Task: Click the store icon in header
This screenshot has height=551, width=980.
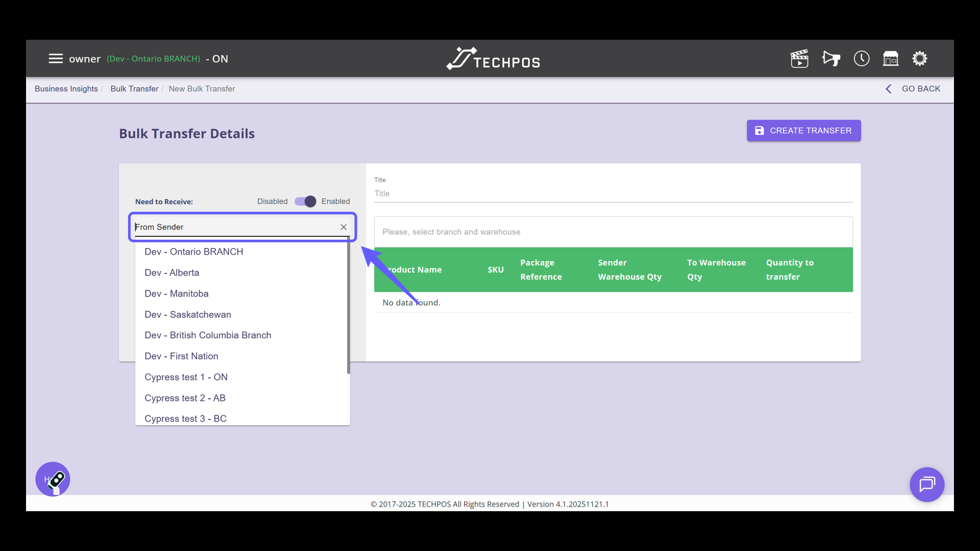Action: (x=891, y=59)
